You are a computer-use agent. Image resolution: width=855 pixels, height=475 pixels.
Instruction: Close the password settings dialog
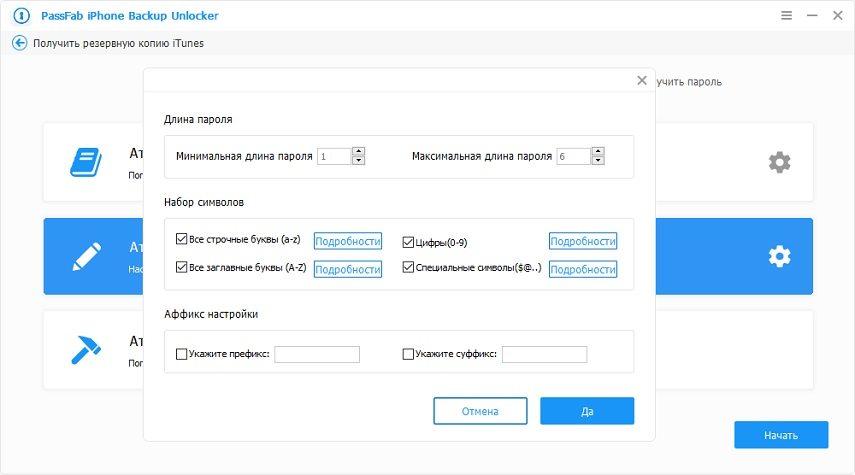[642, 81]
